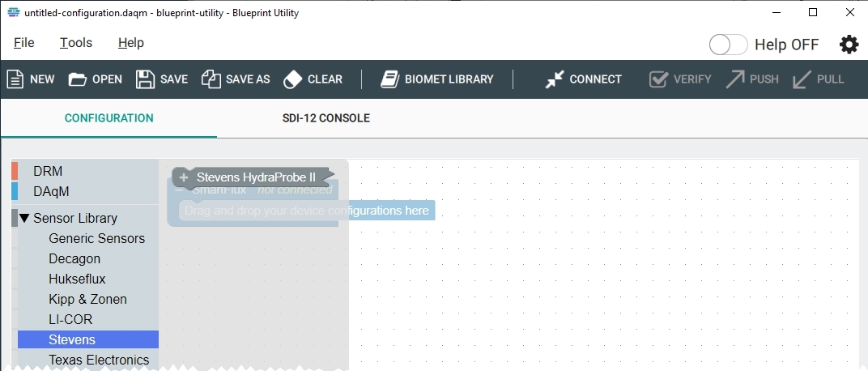
Task: Maximize the Blueprint Utility window
Action: click(x=813, y=13)
